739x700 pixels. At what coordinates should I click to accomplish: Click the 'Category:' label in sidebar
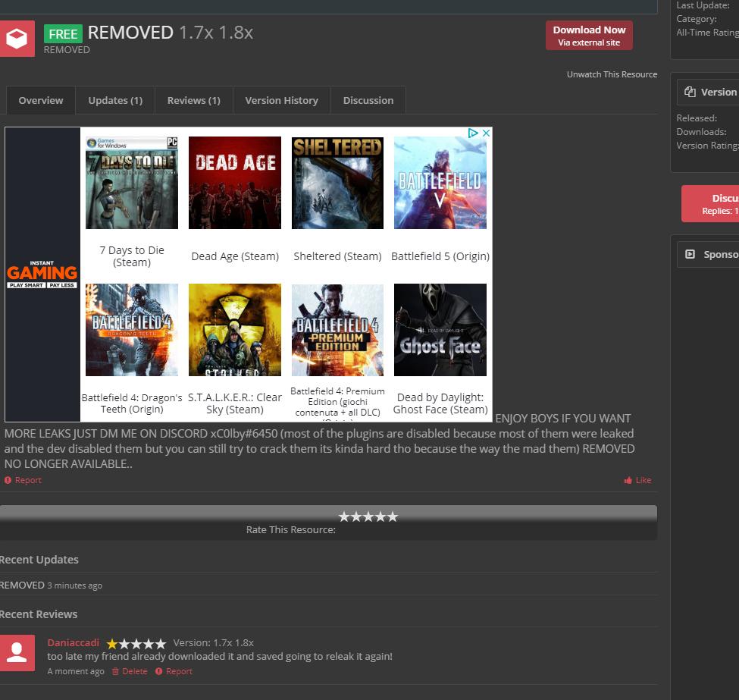pos(697,19)
